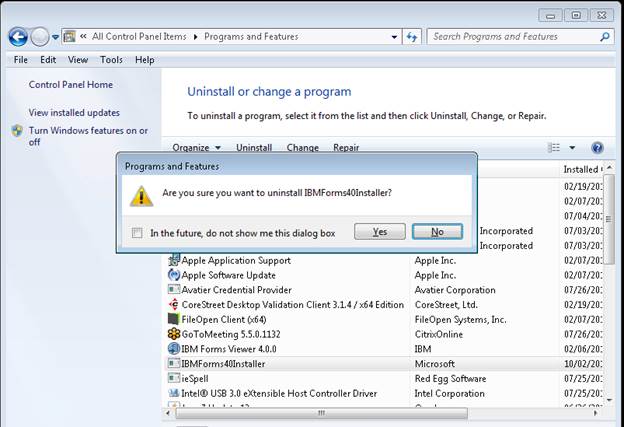Image resolution: width=624 pixels, height=427 pixels.
Task: Open the view options dropdown arrow
Action: tap(572, 148)
